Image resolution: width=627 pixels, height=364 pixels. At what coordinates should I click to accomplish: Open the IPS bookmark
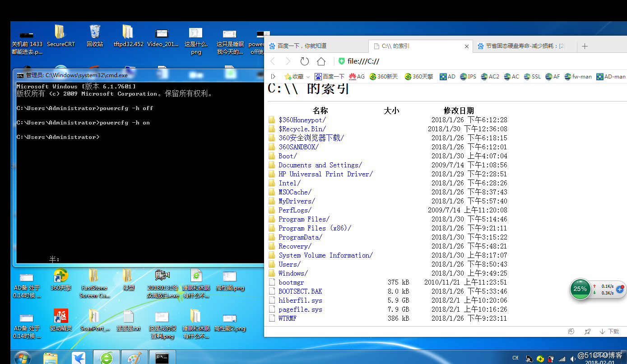click(x=468, y=76)
